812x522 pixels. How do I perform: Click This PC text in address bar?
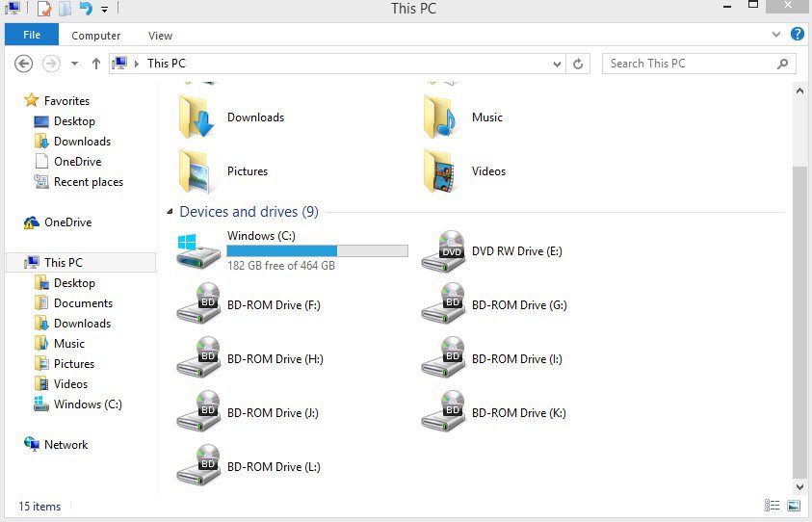(x=167, y=64)
